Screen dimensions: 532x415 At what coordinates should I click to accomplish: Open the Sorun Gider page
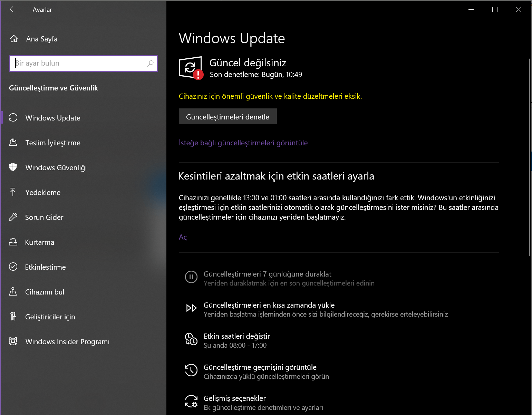84,217
